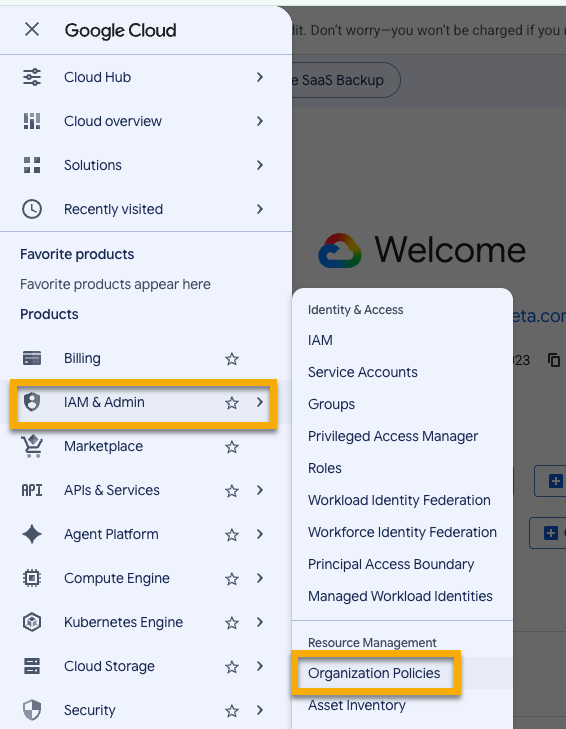
Task: Click the Cloud Storage icon
Action: [32, 666]
